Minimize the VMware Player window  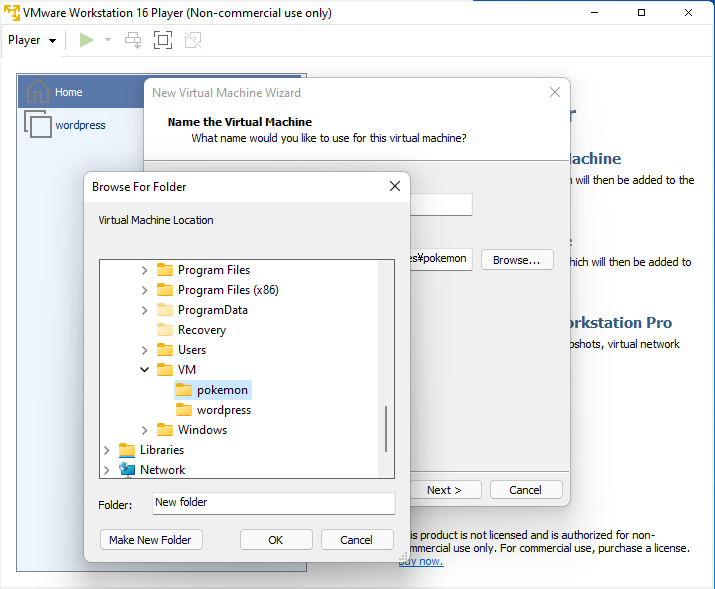pos(594,12)
